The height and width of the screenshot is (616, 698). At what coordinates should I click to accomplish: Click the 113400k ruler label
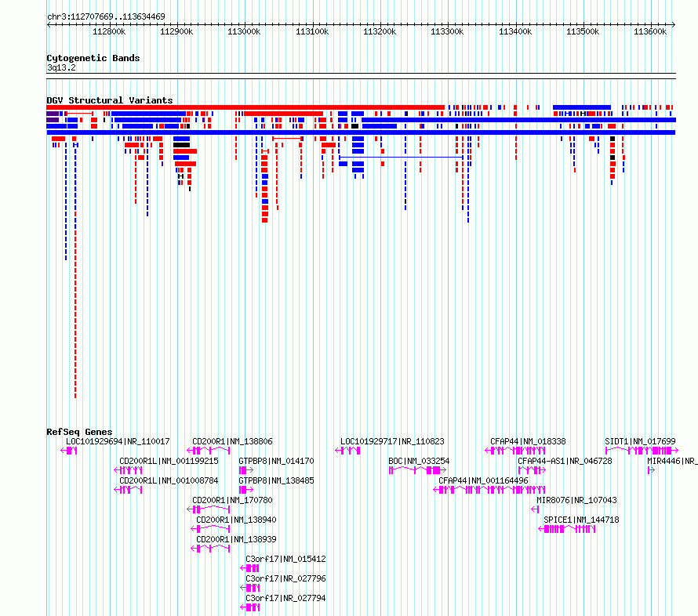click(x=515, y=31)
